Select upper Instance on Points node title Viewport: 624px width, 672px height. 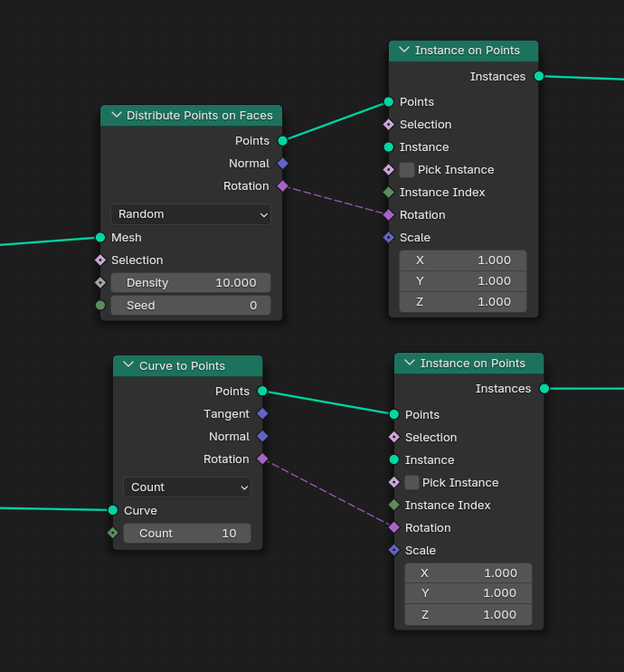pos(468,50)
